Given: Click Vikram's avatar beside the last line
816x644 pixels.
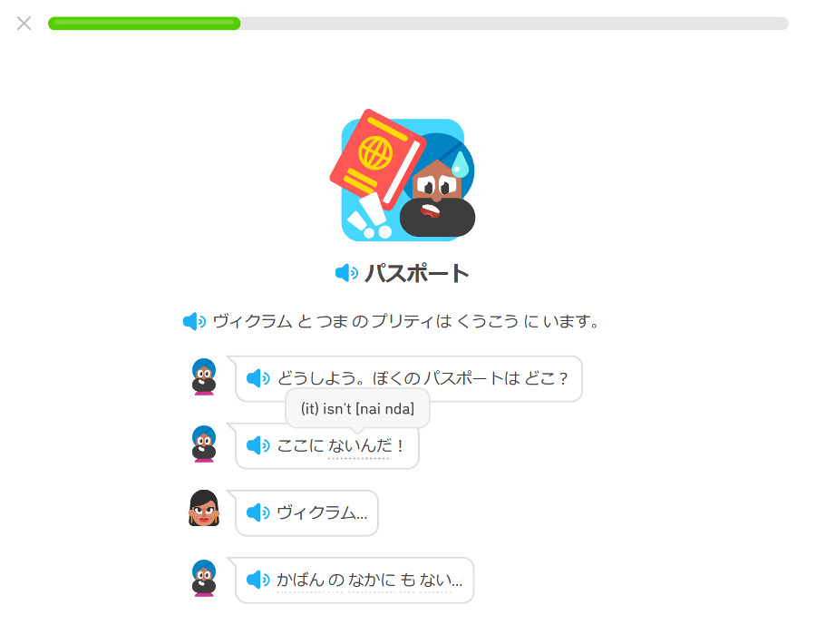Looking at the screenshot, I should (204, 578).
